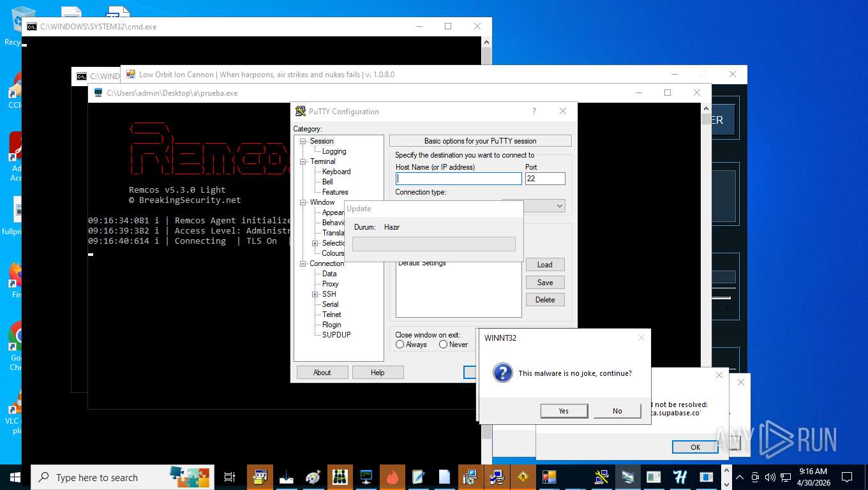Open Task View on the taskbar
This screenshot has height=490, width=868.
pos(230,477)
